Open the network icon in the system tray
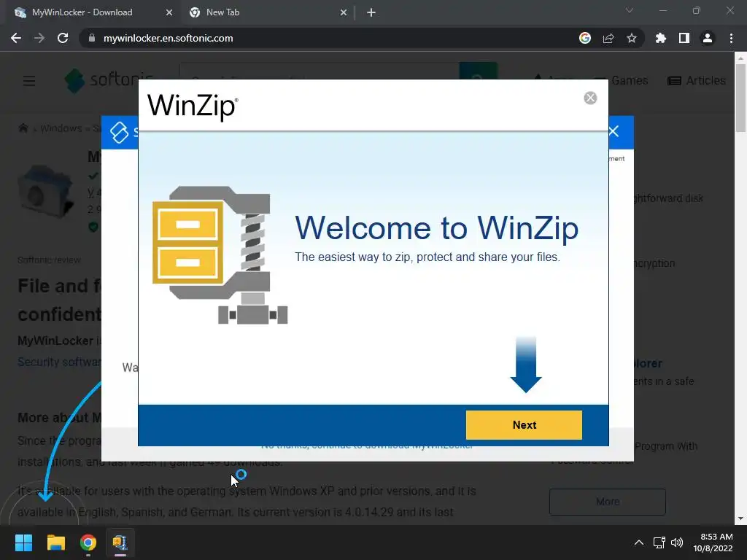 (659, 542)
